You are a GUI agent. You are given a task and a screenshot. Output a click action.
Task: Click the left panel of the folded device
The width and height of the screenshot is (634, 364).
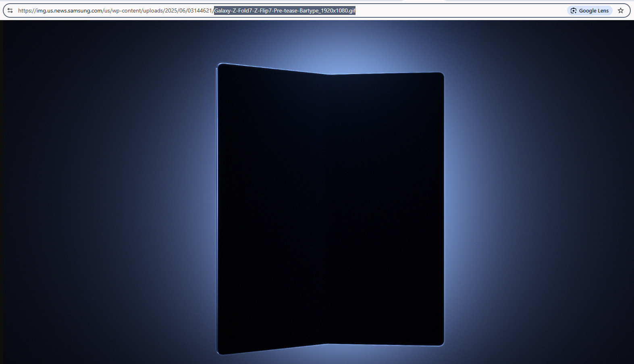[x=273, y=209]
